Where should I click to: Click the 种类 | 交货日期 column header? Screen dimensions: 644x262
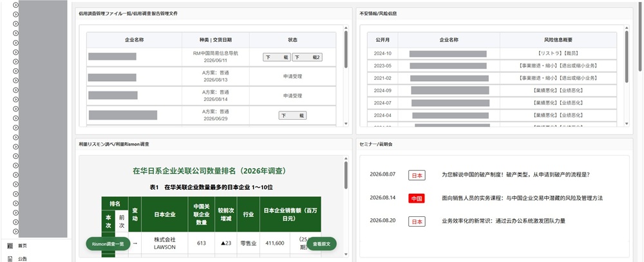pos(216,40)
